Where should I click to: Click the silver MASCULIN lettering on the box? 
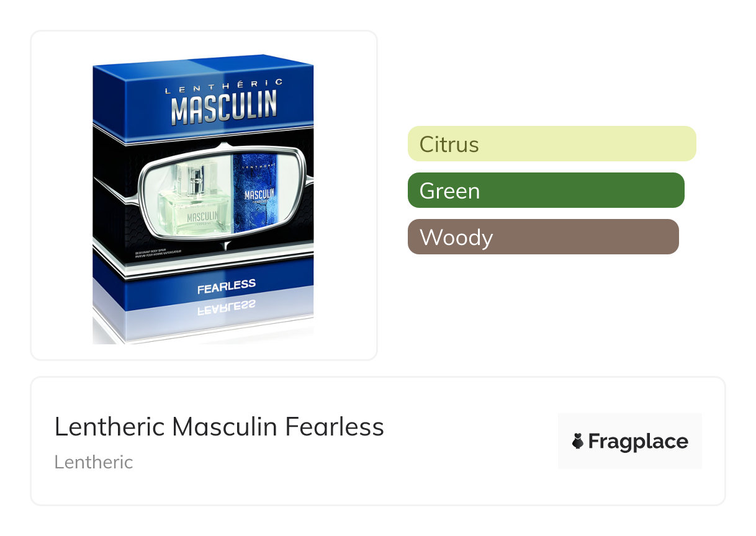223,108
